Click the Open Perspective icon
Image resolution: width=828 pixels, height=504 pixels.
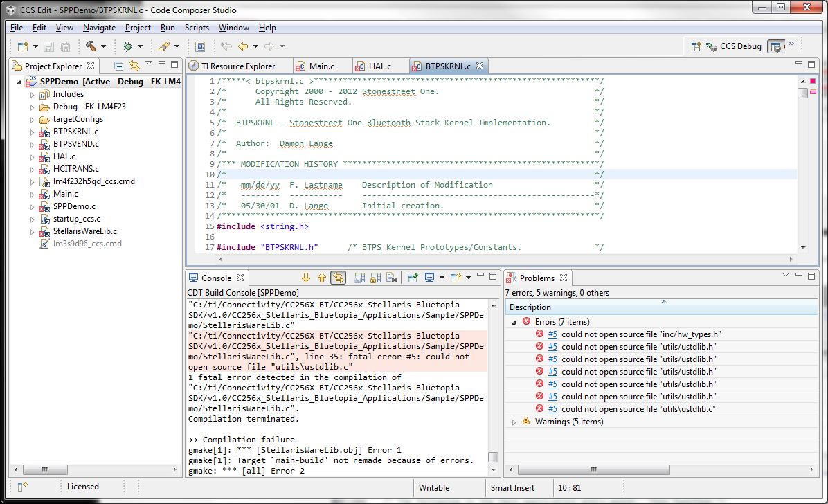pyautogui.click(x=696, y=46)
